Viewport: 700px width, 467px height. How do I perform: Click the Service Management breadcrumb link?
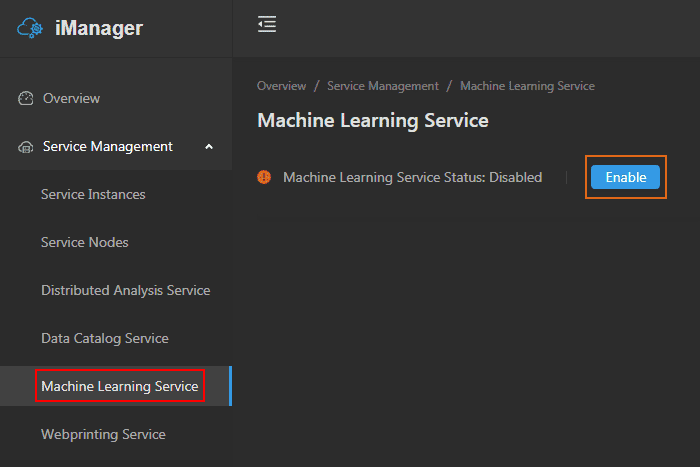[383, 86]
